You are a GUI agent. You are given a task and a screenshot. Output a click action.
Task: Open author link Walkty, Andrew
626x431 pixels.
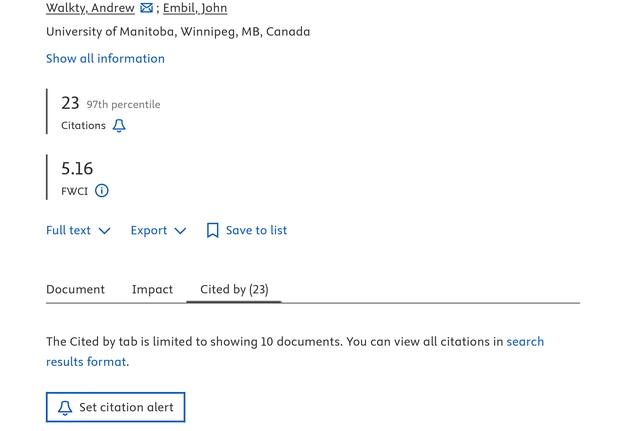point(90,8)
